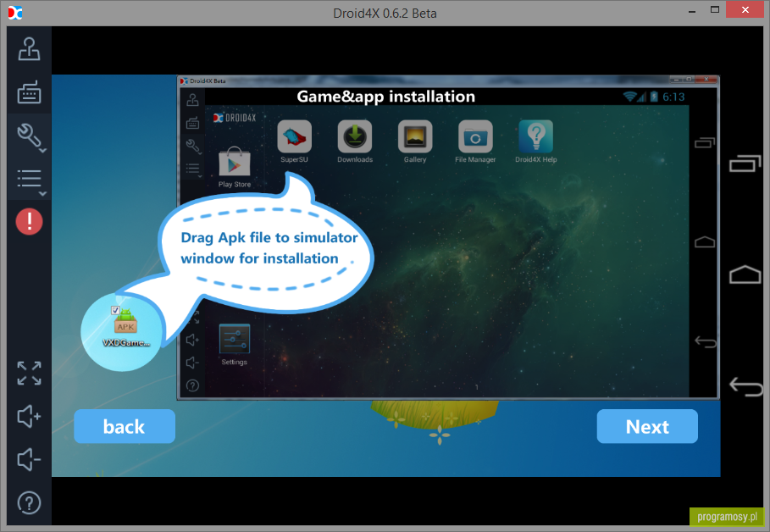This screenshot has height=532, width=770.
Task: Click the small home icon in tutorial image
Action: point(705,241)
